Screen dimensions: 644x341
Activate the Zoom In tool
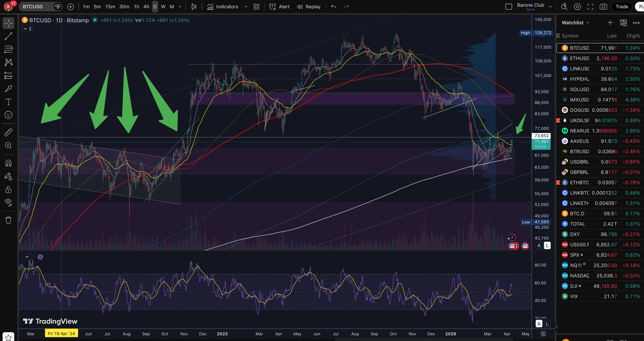pos(8,145)
